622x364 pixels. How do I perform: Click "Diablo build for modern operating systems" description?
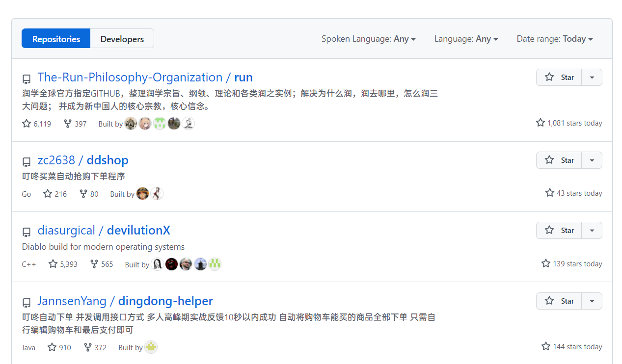(x=104, y=247)
